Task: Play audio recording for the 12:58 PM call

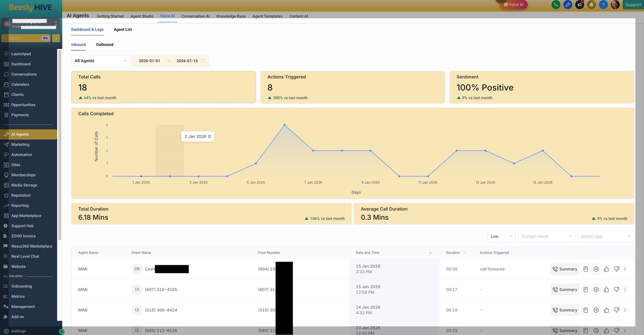Action: coord(596,290)
